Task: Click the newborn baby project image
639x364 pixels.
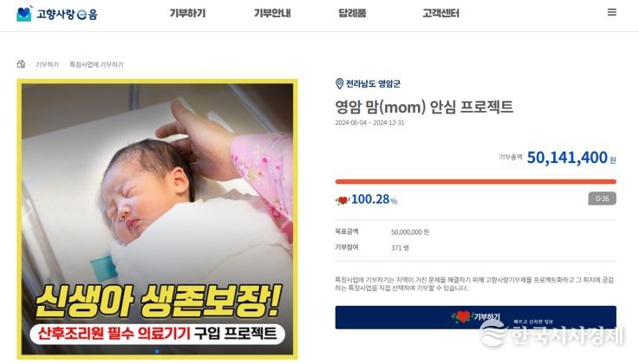Action: [x=157, y=219]
